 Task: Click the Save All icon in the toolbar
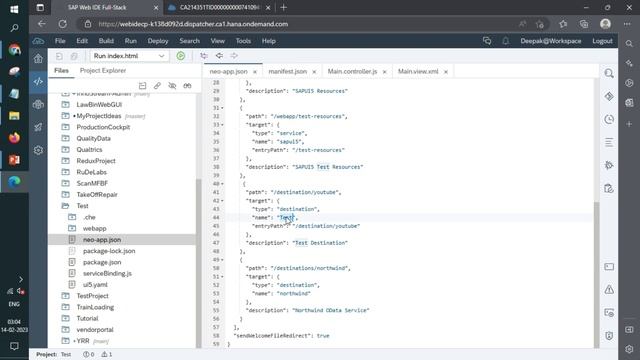tap(74, 56)
